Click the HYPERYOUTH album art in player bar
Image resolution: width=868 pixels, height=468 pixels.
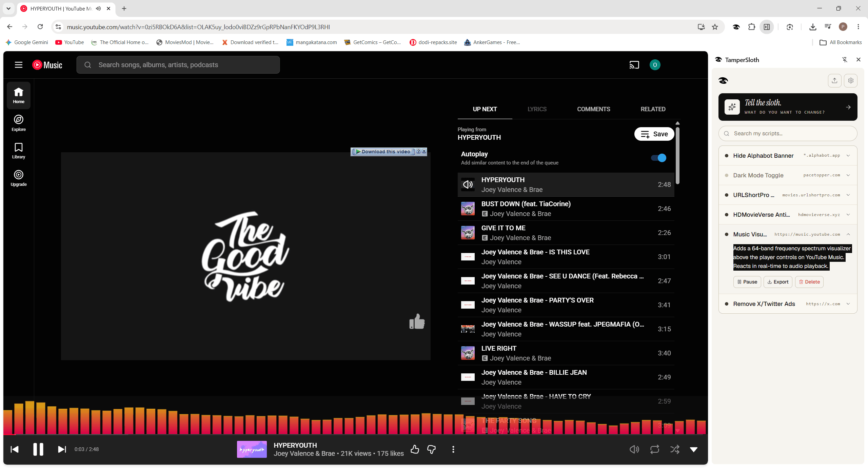[x=252, y=449]
